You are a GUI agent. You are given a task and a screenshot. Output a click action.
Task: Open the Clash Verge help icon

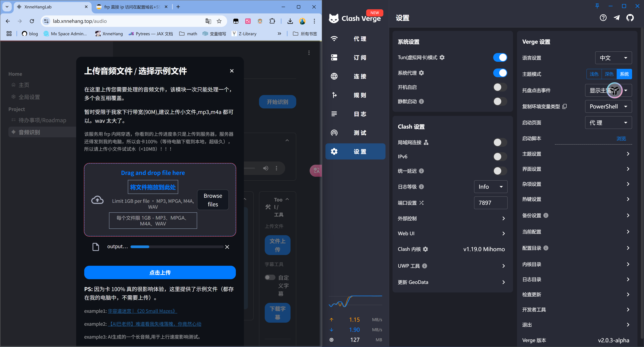pyautogui.click(x=603, y=18)
